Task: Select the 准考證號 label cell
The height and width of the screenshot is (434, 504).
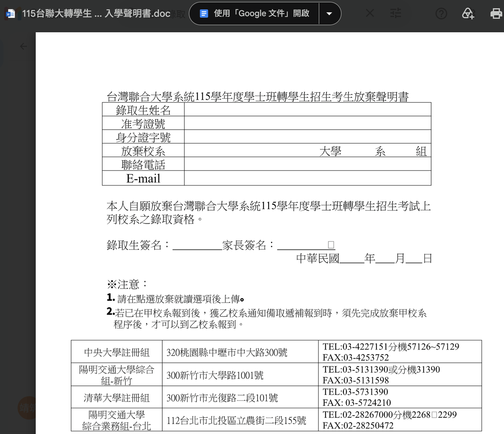Action: tap(143, 123)
